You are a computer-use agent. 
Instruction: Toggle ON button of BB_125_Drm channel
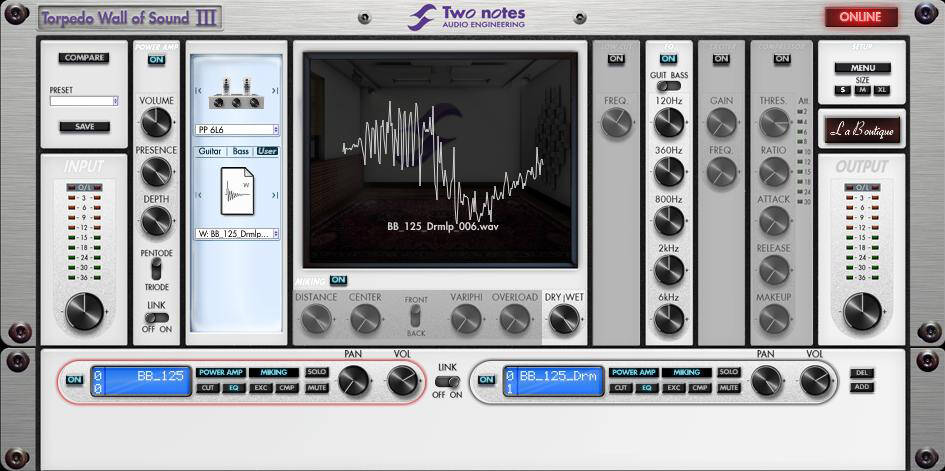click(x=486, y=380)
